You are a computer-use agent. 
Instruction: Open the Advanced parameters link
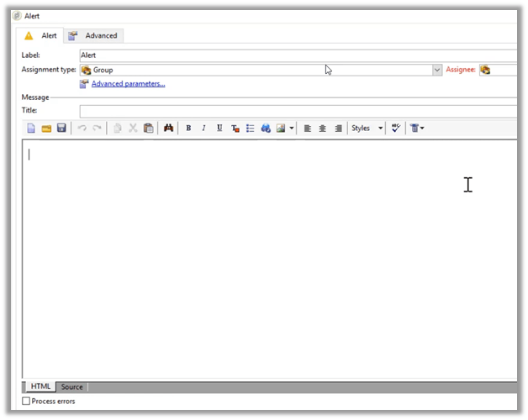point(129,84)
